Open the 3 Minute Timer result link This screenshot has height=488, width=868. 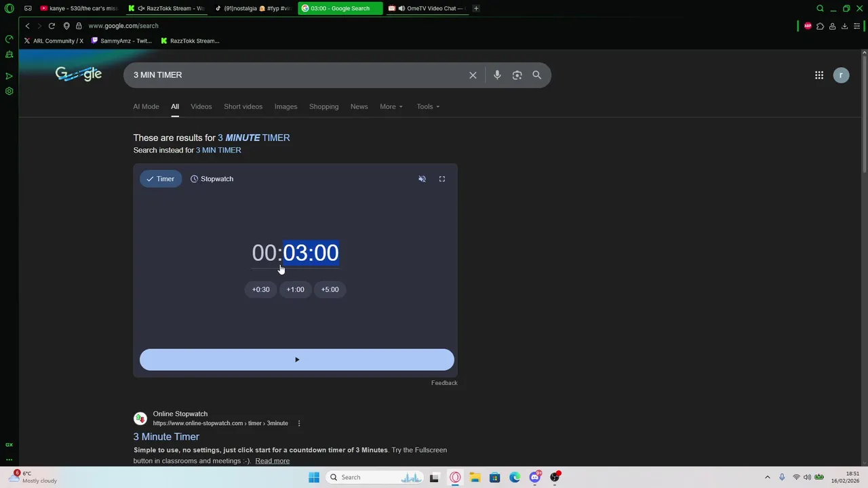click(166, 437)
